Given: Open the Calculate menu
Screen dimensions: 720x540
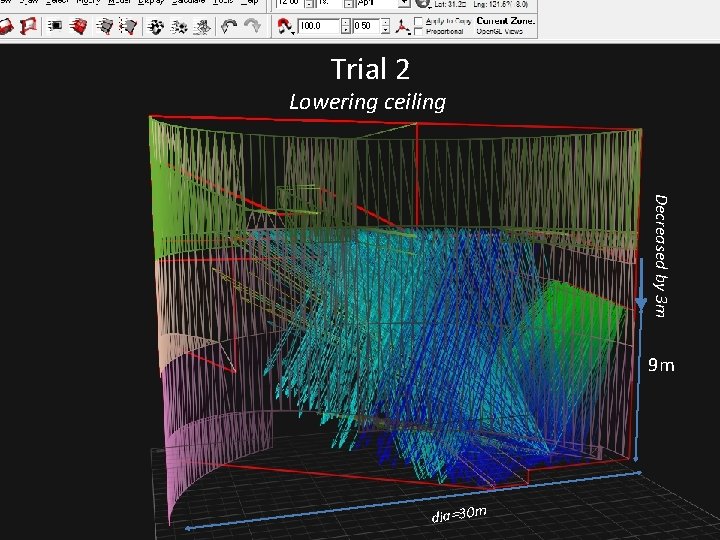Looking at the screenshot, I should click(x=188, y=2).
